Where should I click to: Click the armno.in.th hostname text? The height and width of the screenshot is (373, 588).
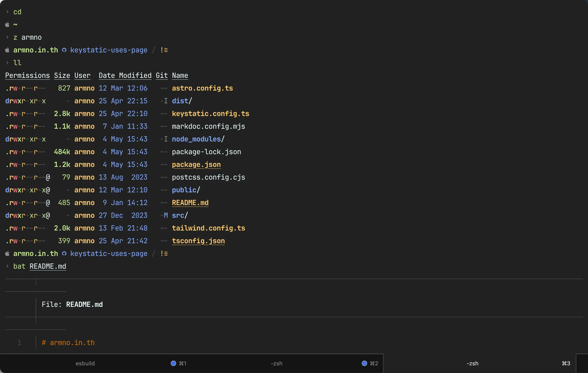[x=36, y=50]
